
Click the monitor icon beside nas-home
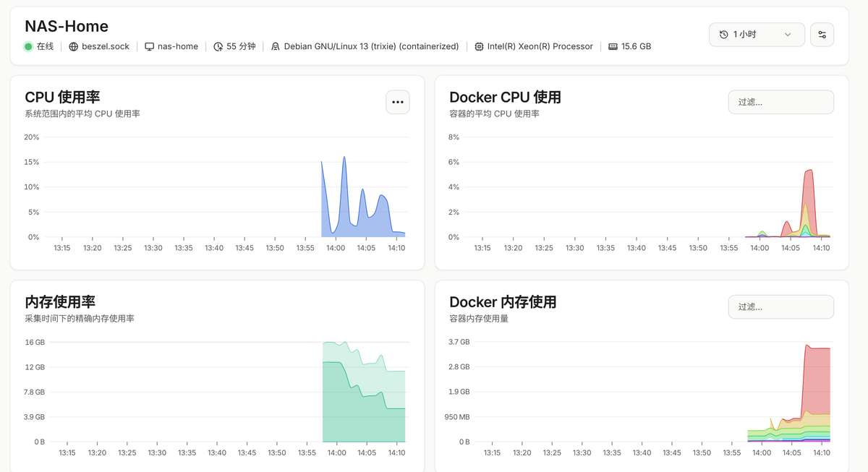[x=150, y=46]
